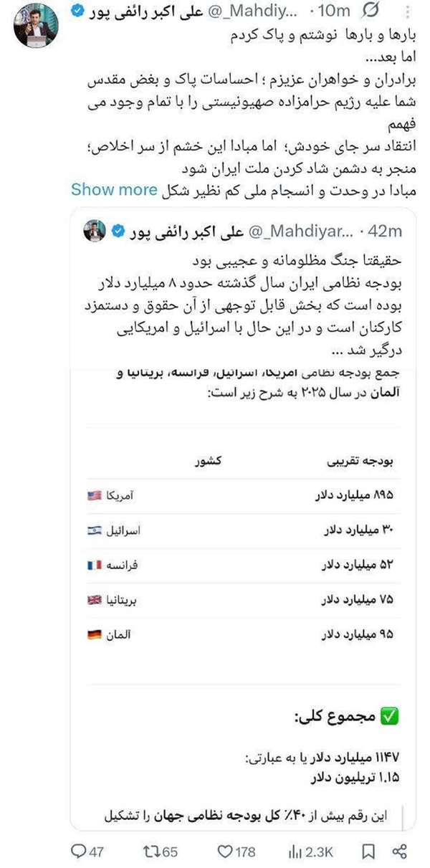
Task: Expand the post using Show more
Action: pos(114,189)
